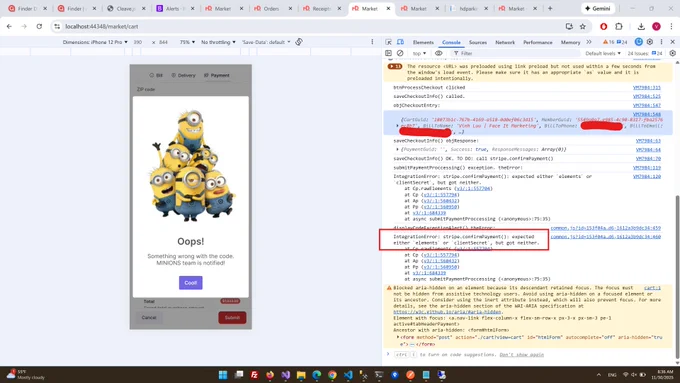Viewport: 680px width, 383px height.
Task: Bookmark page with the star icon
Action: pos(582,26)
